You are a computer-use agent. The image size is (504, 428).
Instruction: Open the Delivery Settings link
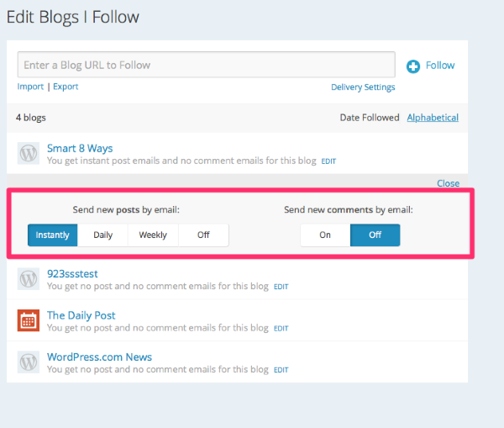(x=363, y=87)
